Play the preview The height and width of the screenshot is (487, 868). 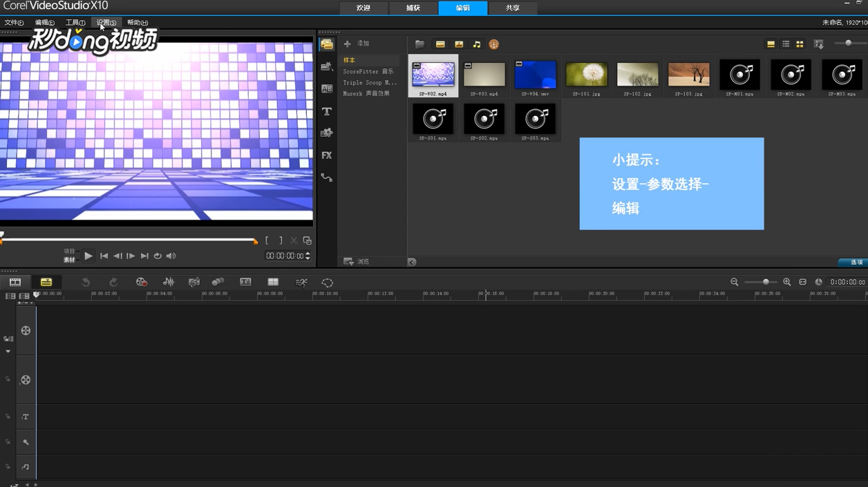coord(88,256)
